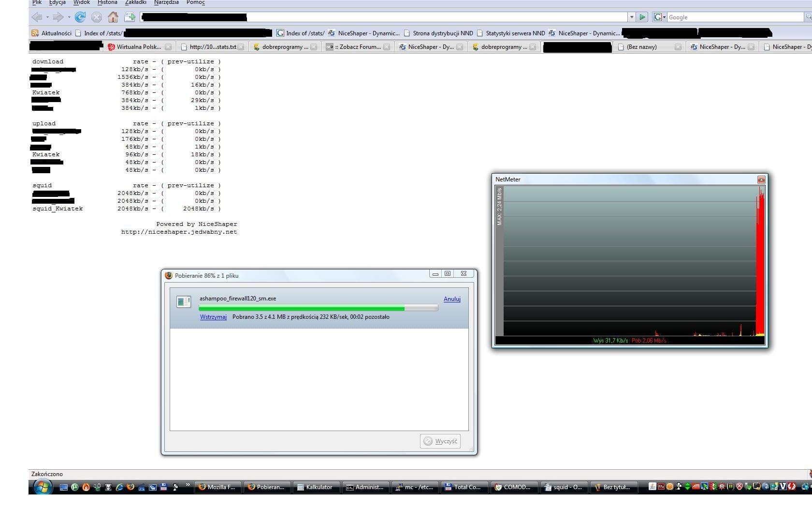
Task: Click the NetMeter traffic graph area
Action: tap(634, 261)
